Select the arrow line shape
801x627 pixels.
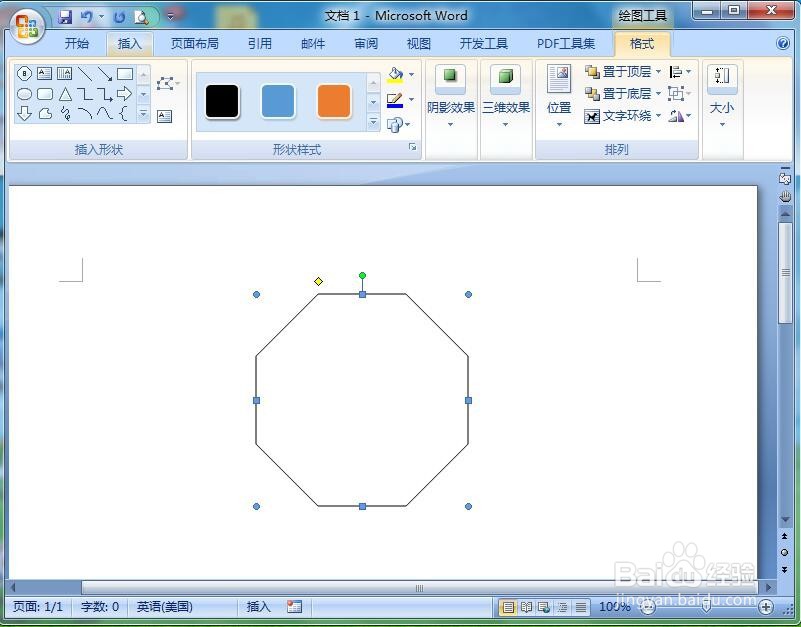click(x=105, y=74)
